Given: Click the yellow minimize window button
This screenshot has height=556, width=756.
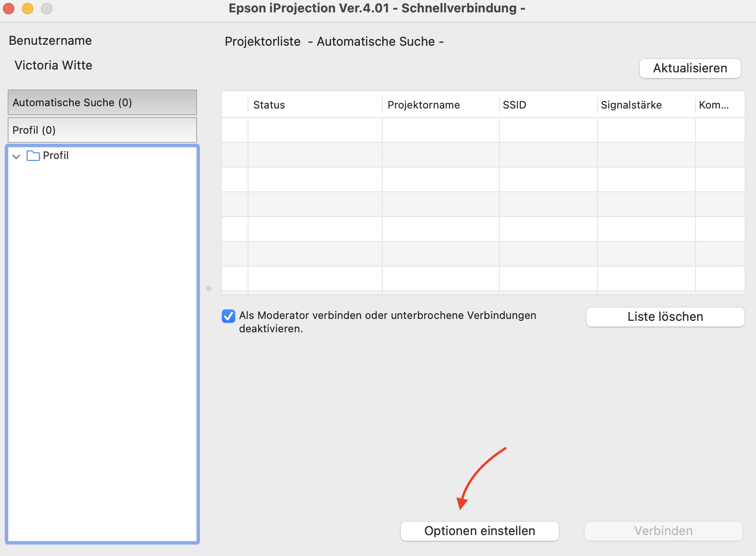Looking at the screenshot, I should [x=28, y=9].
